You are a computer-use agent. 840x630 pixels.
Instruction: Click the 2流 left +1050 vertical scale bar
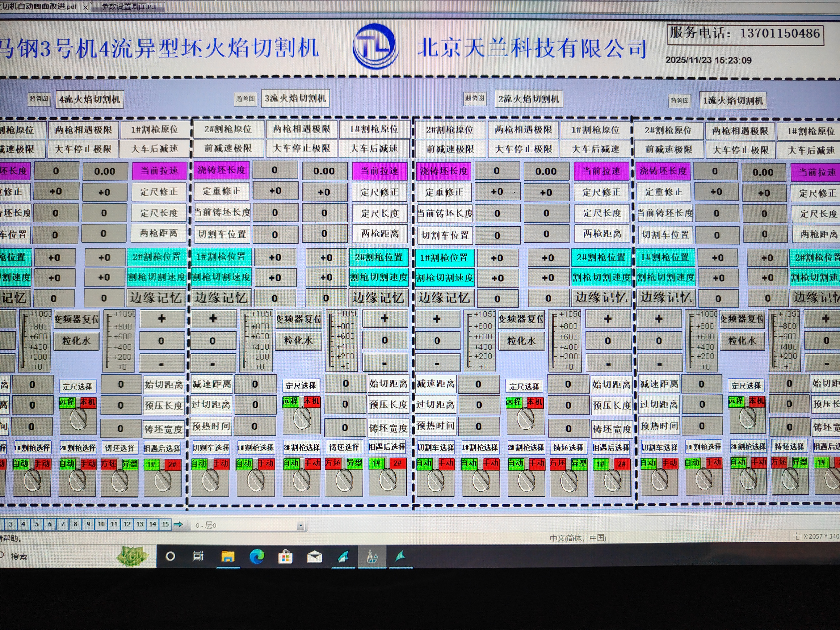click(x=479, y=340)
